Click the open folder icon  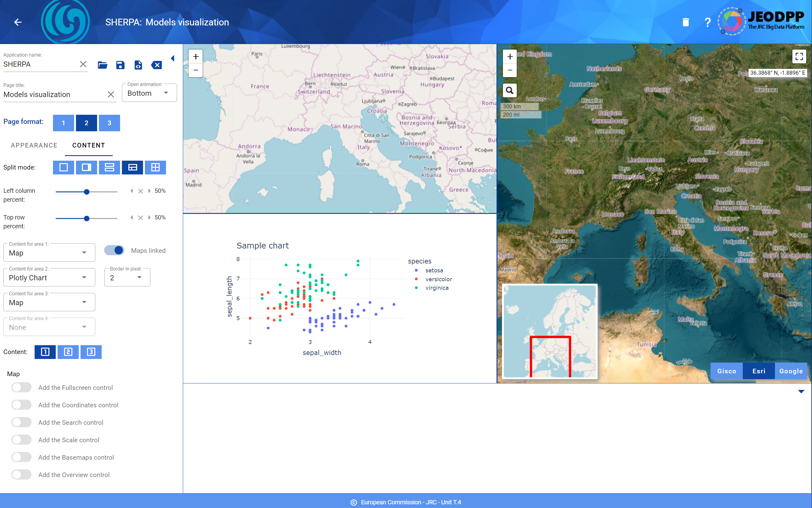(103, 65)
